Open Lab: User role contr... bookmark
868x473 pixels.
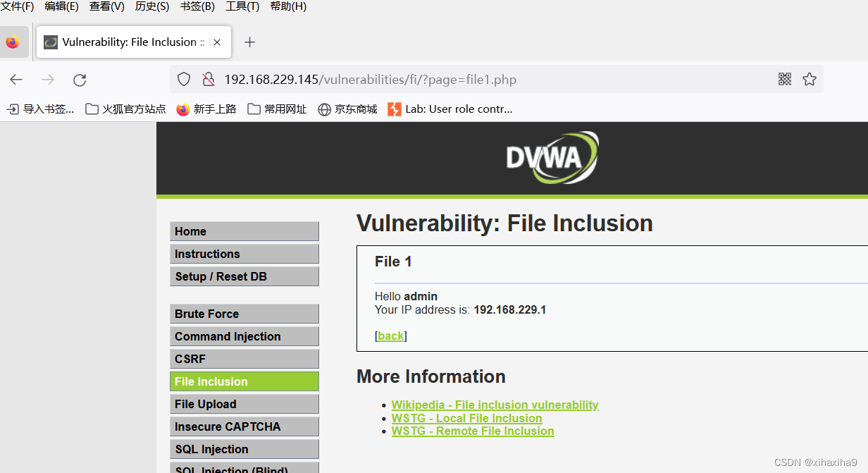tap(450, 109)
